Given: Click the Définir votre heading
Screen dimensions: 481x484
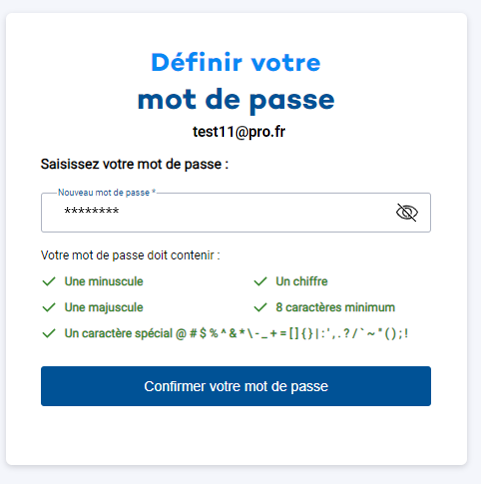Looking at the screenshot, I should click(x=236, y=62).
